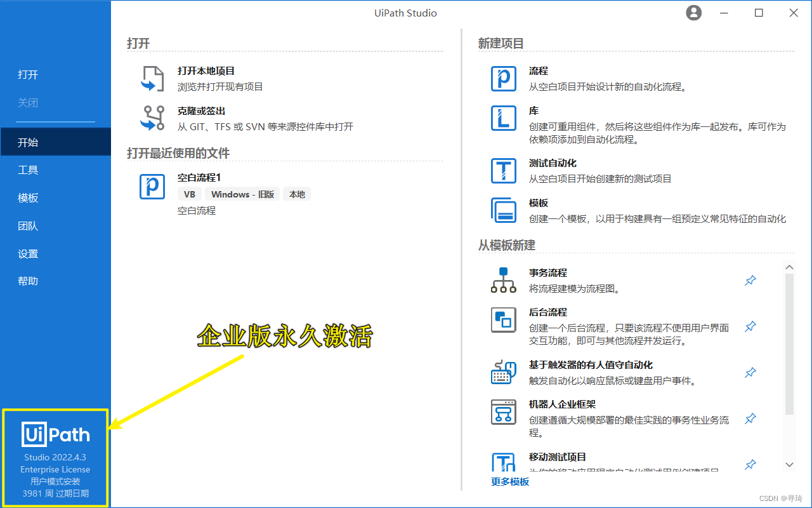Screen dimensions: 812x508
Task: Close the UiPath Studio window
Action: tap(794, 13)
